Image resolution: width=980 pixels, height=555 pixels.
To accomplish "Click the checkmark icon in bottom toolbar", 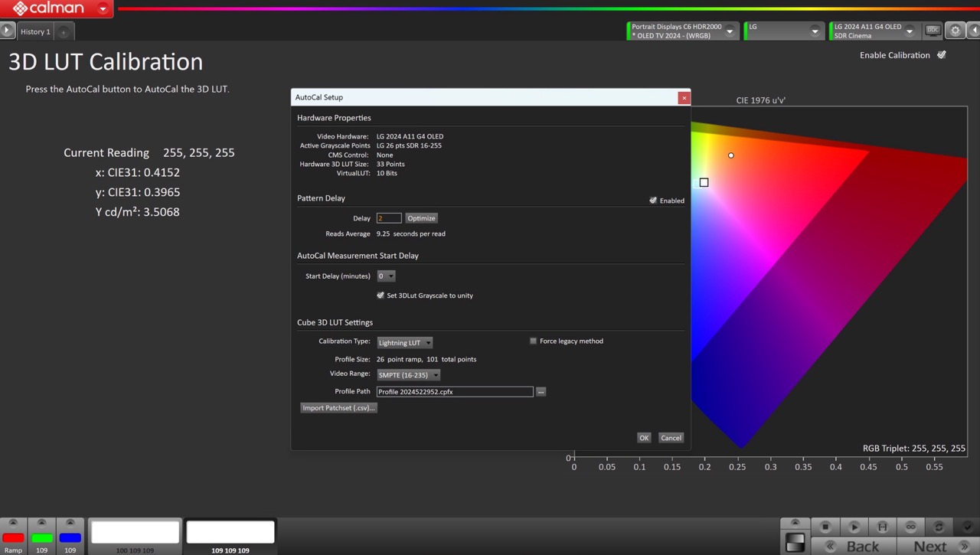I will (x=967, y=527).
